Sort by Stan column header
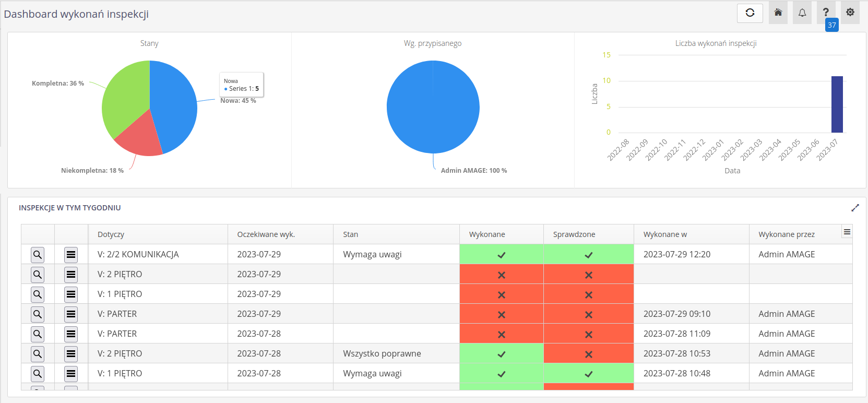Viewport: 868px width, 403px height. click(396, 234)
